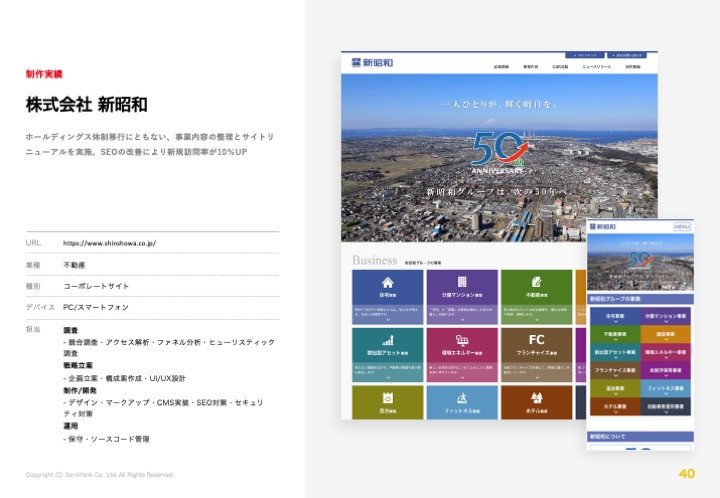Click the 新昭和 logo in the desktop site header
This screenshot has height=498, width=720.
coord(372,62)
